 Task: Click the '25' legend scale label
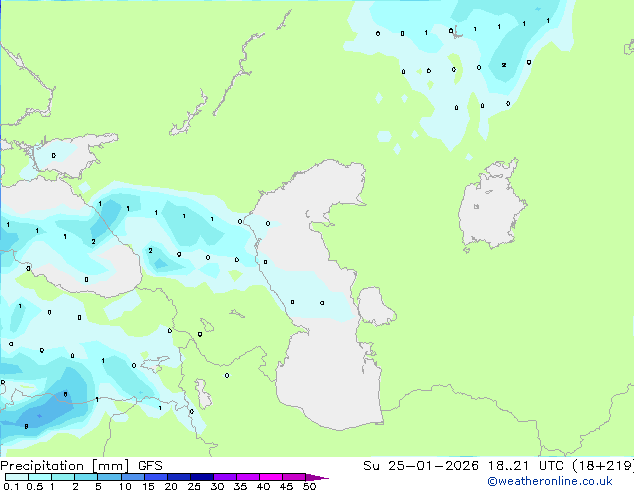click(x=194, y=486)
